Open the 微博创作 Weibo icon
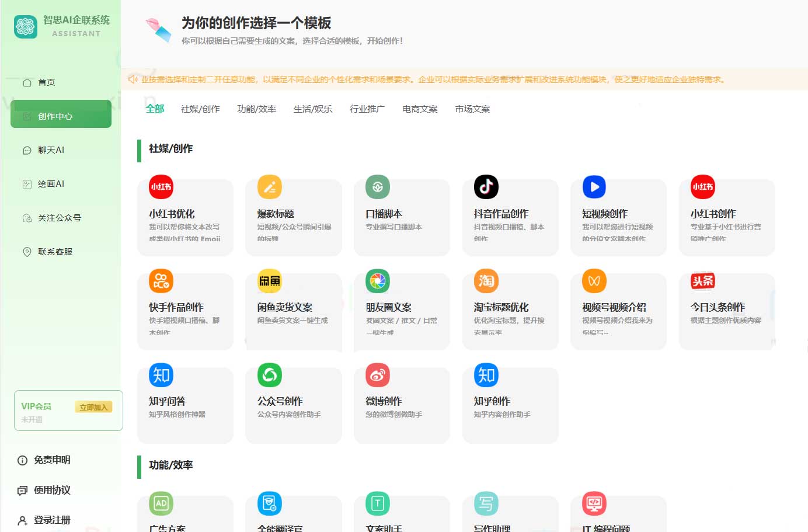This screenshot has height=532, width=808. [378, 375]
